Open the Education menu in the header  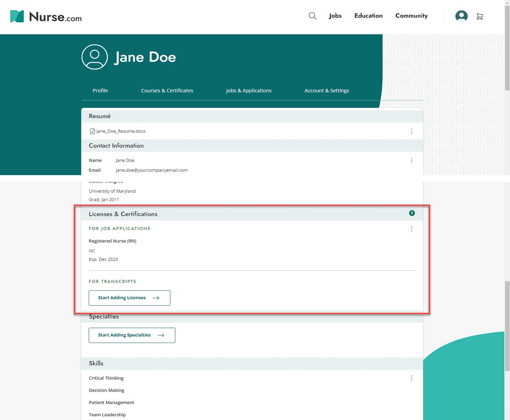[x=368, y=16]
